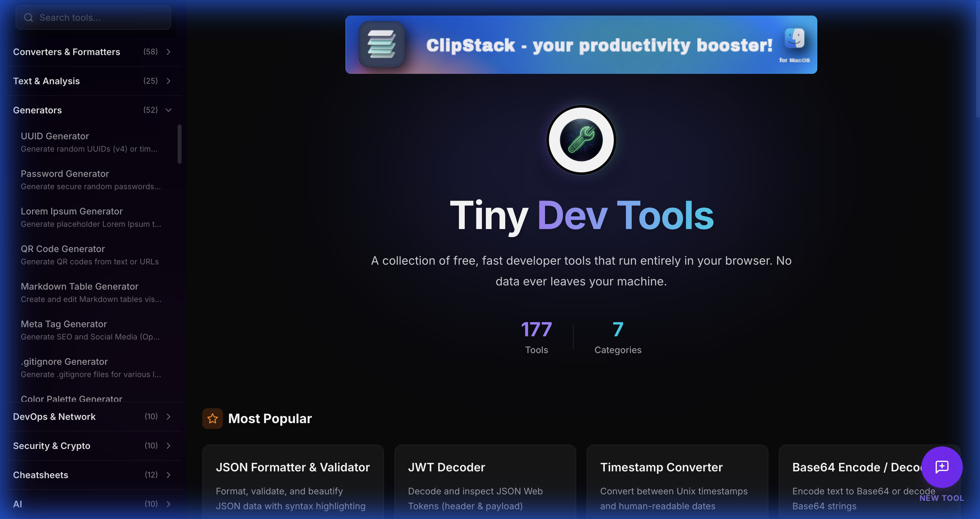
Task: Click the ClipStack app icon in the banner
Action: (381, 44)
